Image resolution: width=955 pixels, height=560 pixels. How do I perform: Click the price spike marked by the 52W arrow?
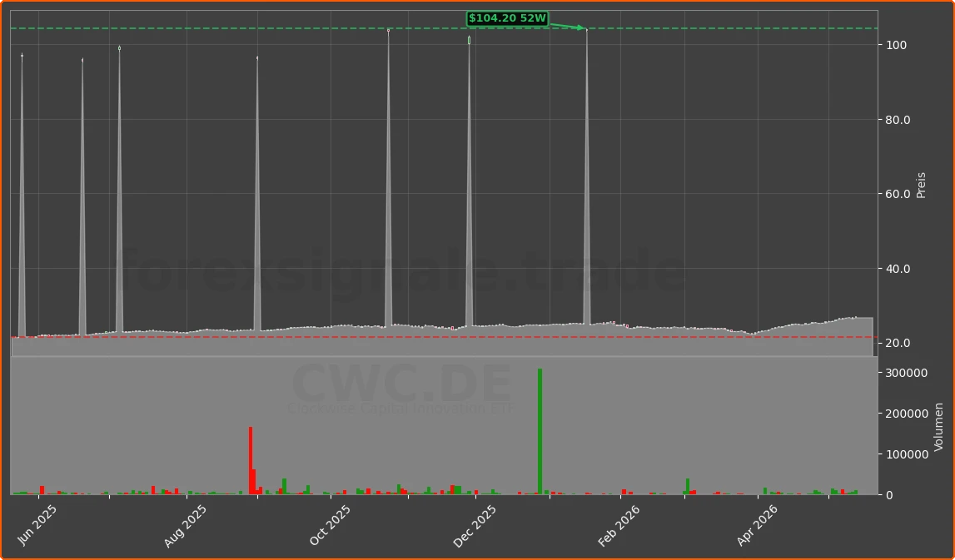[586, 176]
